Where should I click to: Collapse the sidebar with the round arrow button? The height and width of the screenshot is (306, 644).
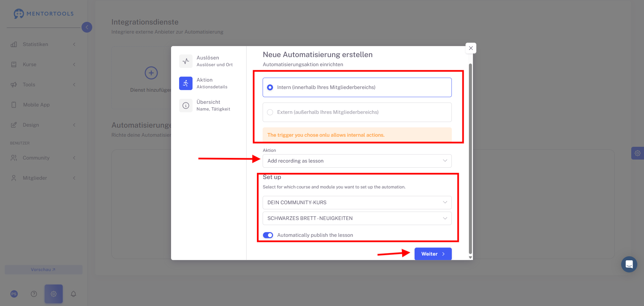87,27
